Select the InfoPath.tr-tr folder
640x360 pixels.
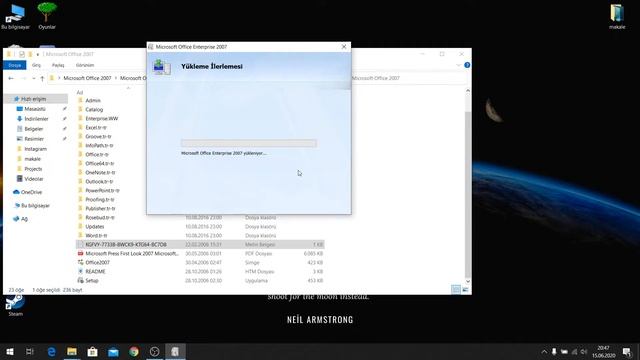pyautogui.click(x=99, y=145)
